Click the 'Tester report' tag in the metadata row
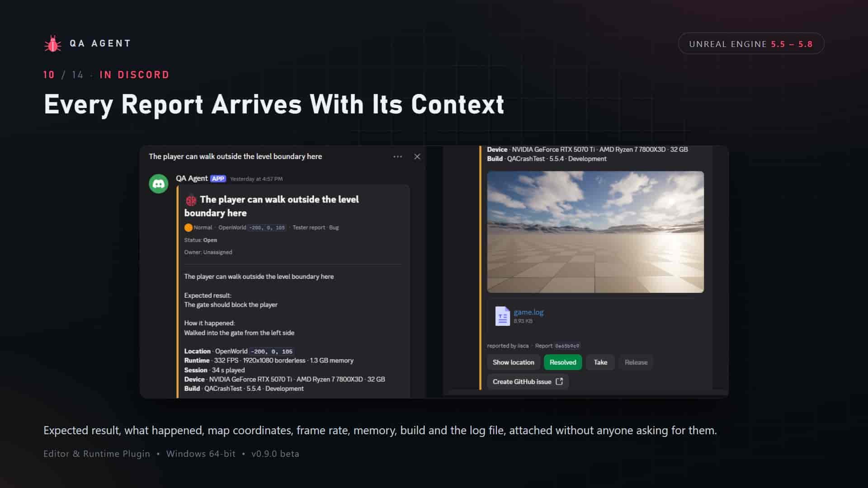This screenshot has width=868, height=488. 309,228
